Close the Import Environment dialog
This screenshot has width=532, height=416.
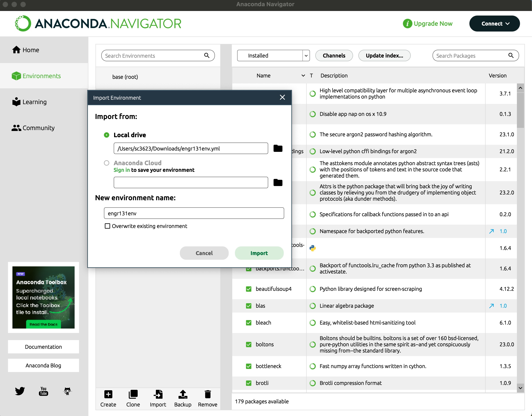tap(282, 97)
